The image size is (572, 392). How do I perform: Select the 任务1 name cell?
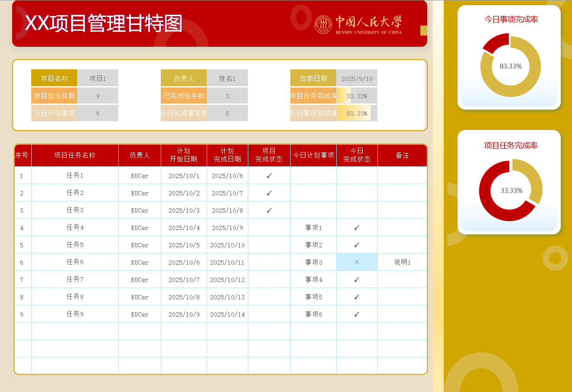[x=75, y=175]
